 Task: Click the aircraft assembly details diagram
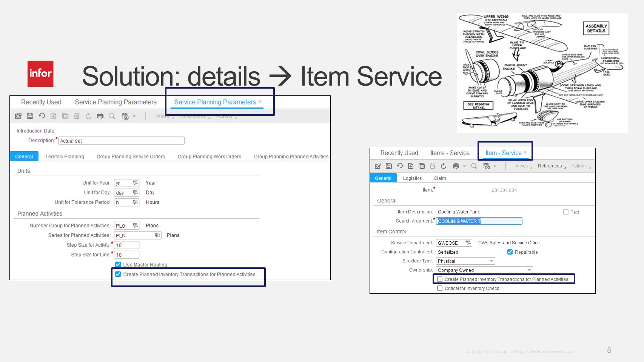[x=542, y=73]
